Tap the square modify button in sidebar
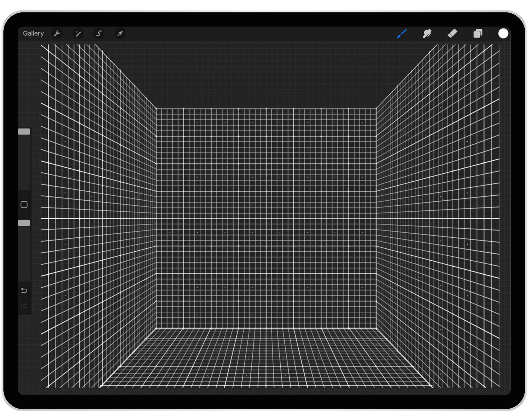The image size is (529, 420). click(24, 205)
